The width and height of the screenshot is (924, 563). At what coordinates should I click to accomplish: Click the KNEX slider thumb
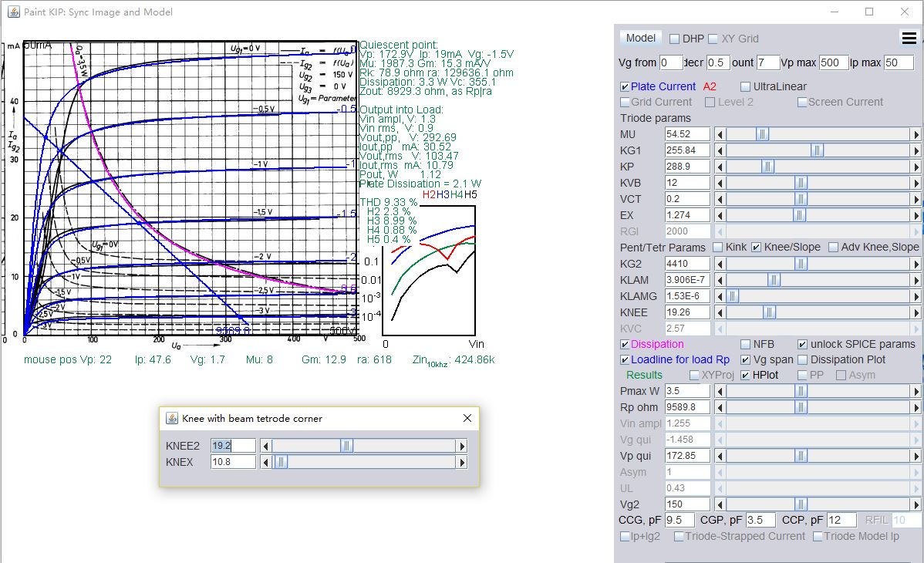tap(281, 462)
